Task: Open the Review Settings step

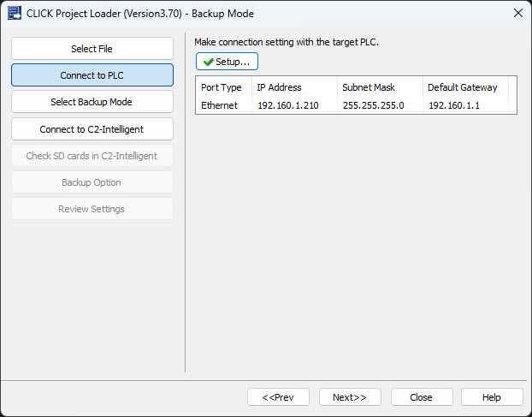Action: [92, 209]
